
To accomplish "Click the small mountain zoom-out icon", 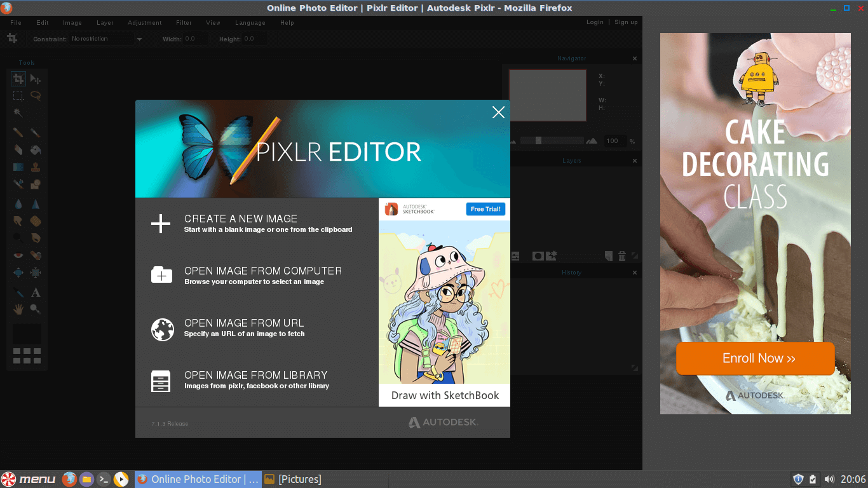I will click(513, 141).
